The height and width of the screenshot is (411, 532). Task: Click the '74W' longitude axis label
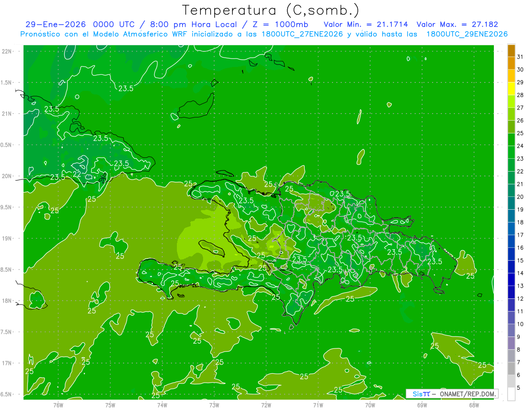[162, 405]
